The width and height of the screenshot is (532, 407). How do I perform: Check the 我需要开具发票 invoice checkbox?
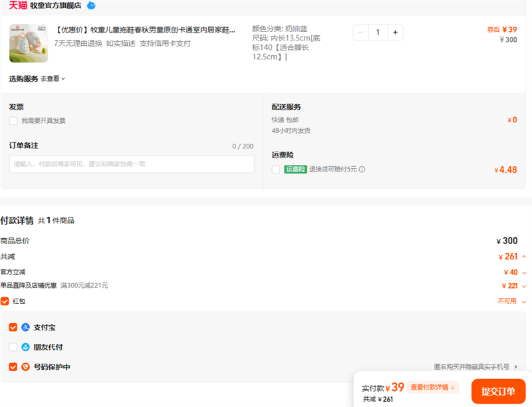point(13,121)
